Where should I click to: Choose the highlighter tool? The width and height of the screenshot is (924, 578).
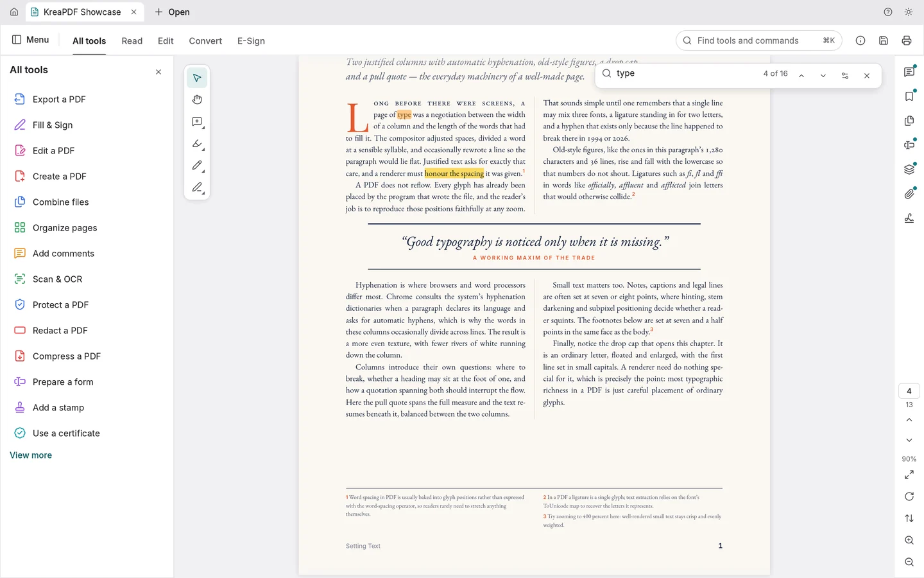[197, 144]
